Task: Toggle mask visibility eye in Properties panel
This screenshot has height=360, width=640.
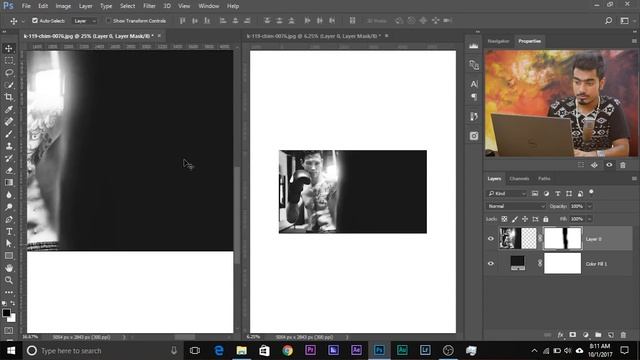Action: (609, 165)
